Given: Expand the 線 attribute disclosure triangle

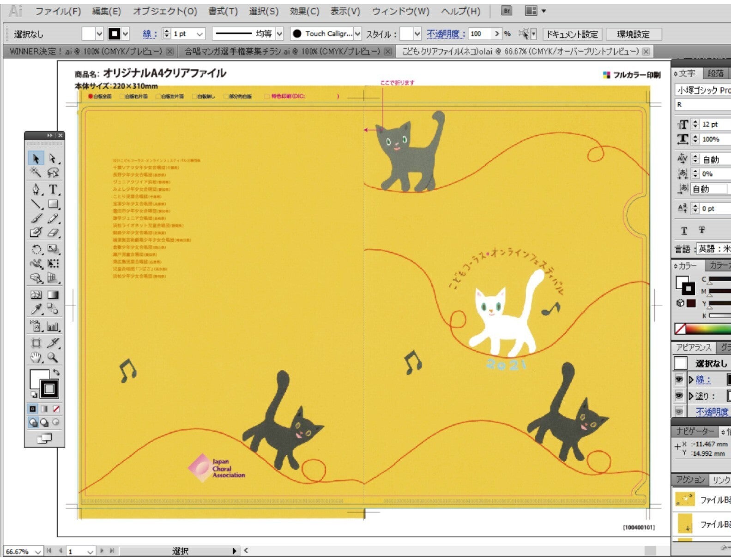Looking at the screenshot, I should [691, 379].
